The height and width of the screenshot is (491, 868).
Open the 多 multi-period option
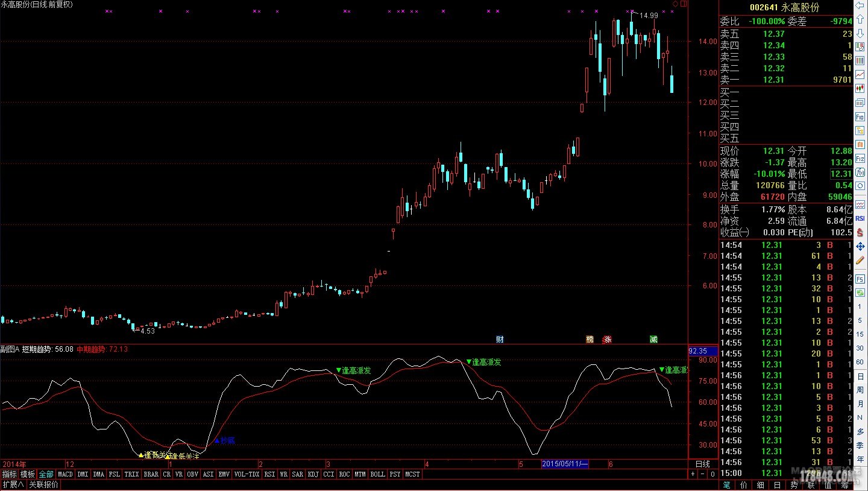pyautogui.click(x=860, y=431)
